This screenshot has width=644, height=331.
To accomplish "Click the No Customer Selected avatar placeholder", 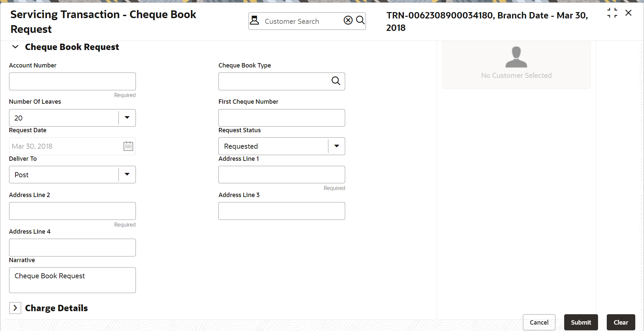I will 516,57.
